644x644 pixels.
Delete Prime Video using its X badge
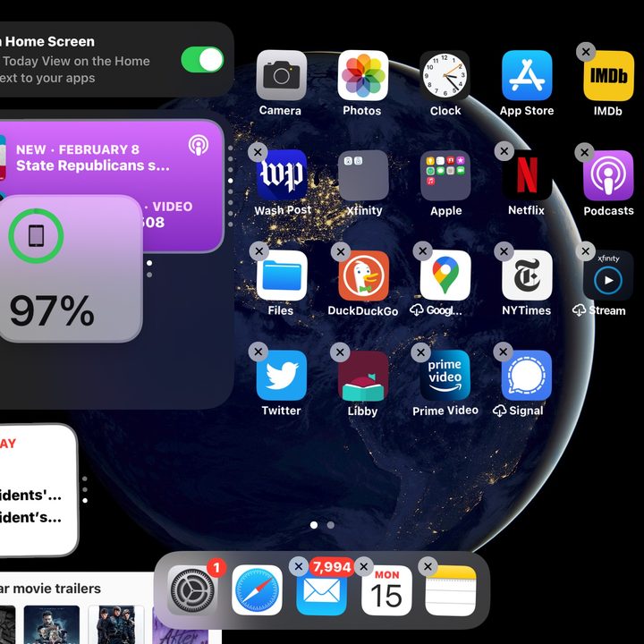pos(421,352)
